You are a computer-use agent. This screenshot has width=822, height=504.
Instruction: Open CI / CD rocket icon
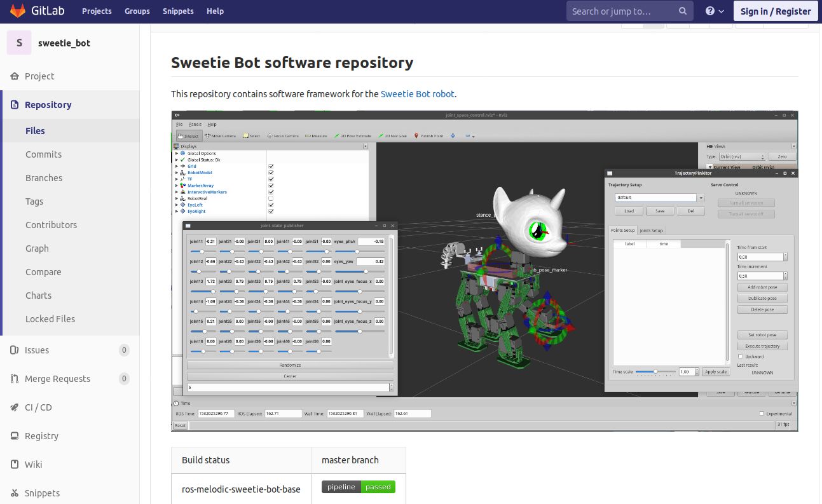[x=15, y=407]
